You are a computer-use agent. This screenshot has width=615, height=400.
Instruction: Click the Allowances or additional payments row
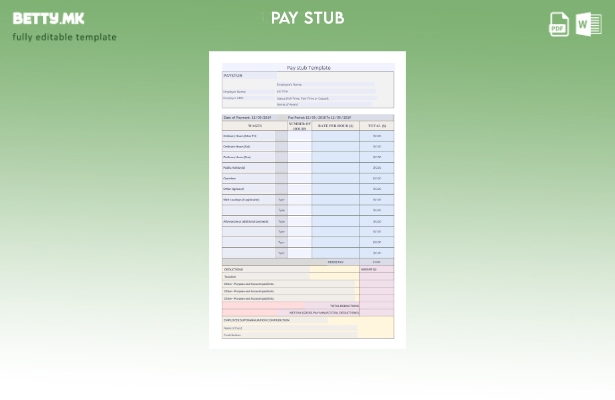(246, 221)
